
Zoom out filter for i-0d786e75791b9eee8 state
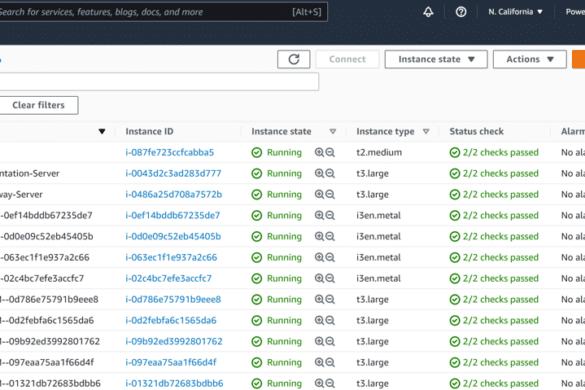pos(330,299)
